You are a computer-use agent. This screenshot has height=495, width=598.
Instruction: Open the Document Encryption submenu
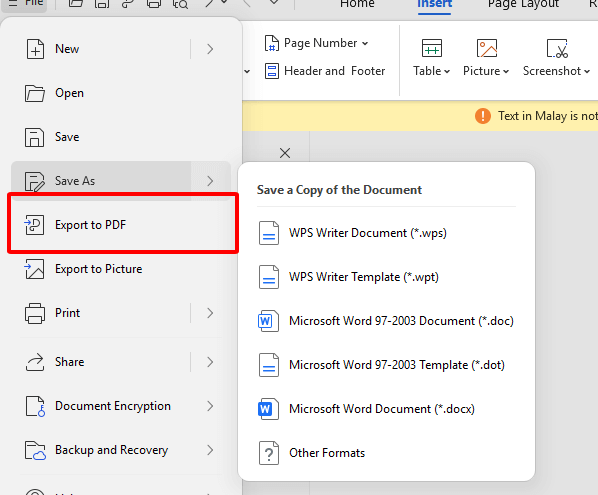121,406
